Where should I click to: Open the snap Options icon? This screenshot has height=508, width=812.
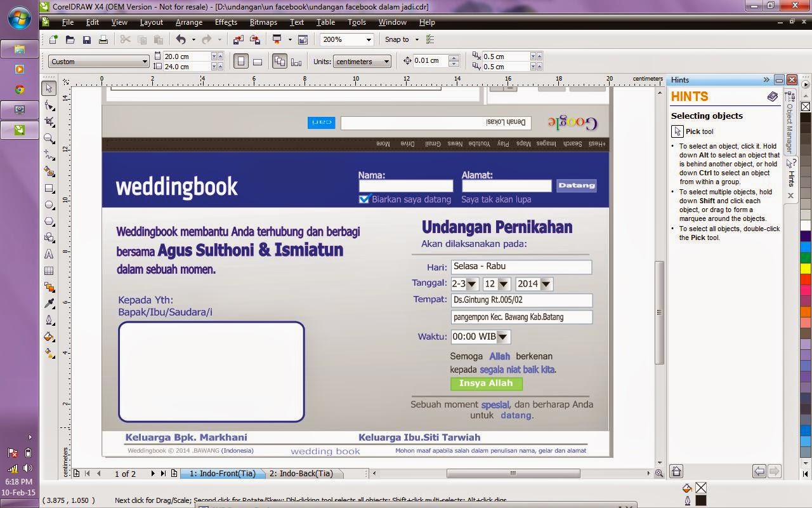pos(430,39)
